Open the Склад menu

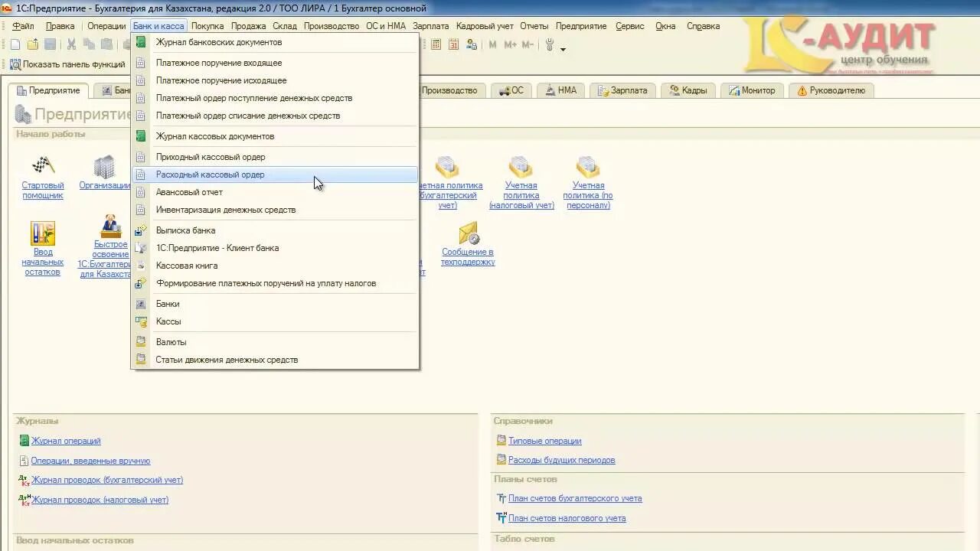285,26
